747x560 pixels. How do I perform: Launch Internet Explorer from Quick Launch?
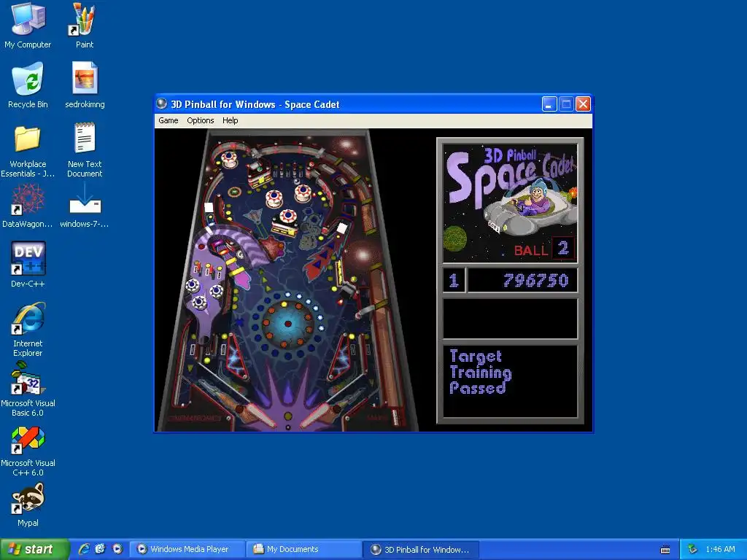[x=83, y=549]
